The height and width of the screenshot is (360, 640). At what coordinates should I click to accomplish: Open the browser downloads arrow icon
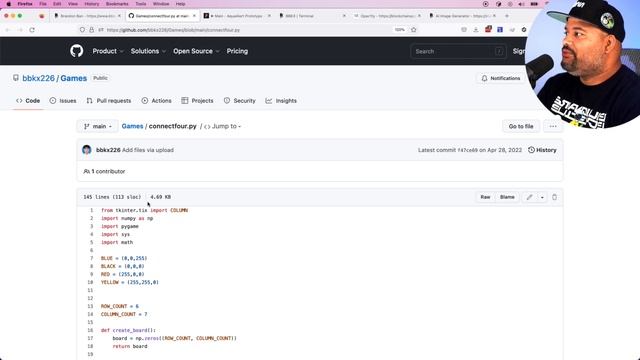(476, 30)
